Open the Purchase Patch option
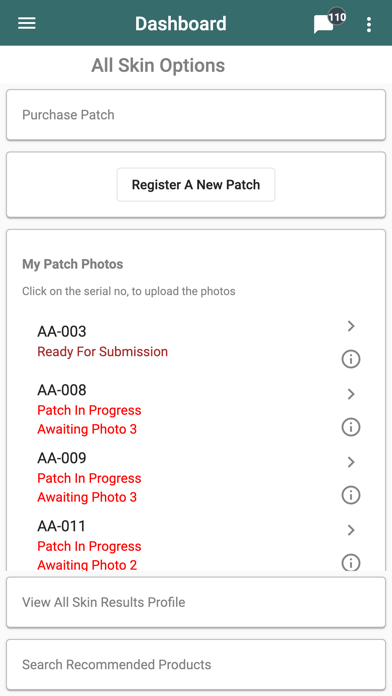Viewport: 392px width, 696px height. pyautogui.click(x=196, y=115)
